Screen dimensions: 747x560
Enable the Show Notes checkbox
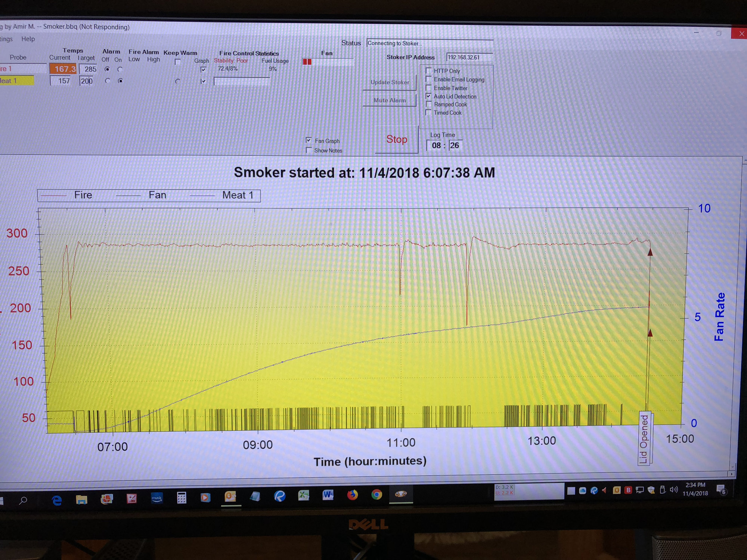[309, 150]
